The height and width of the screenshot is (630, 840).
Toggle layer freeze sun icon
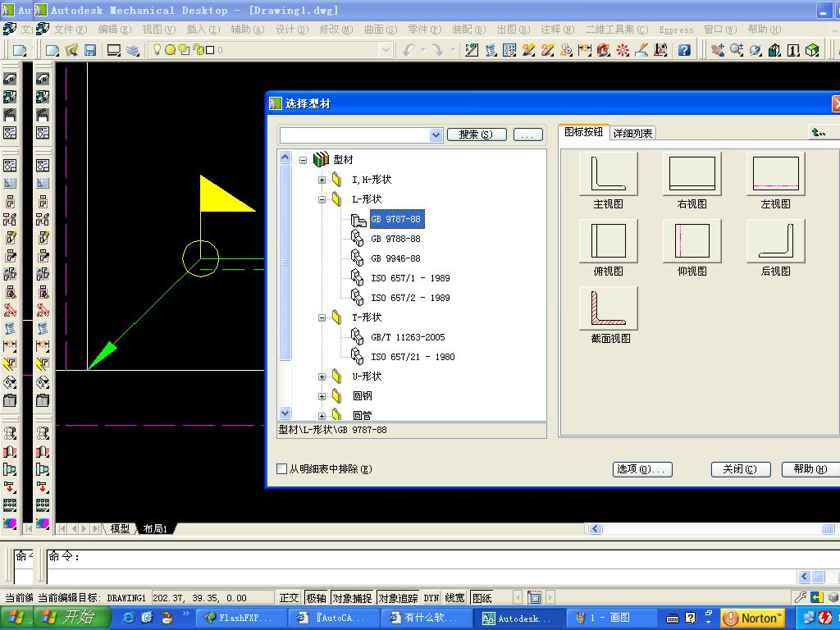[x=171, y=50]
